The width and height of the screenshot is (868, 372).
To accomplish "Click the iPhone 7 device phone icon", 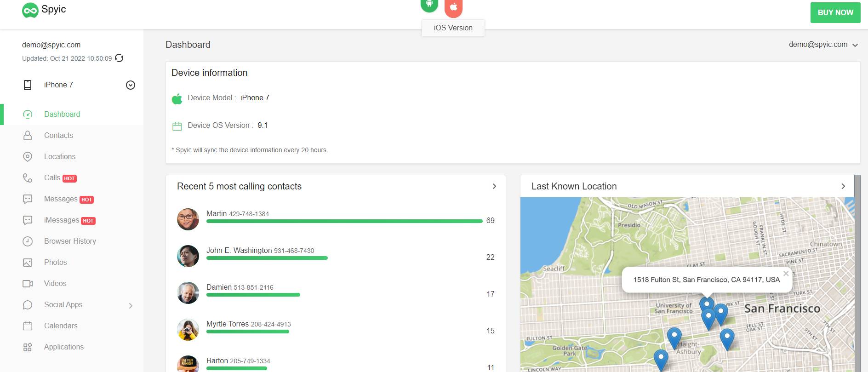I will tap(28, 85).
